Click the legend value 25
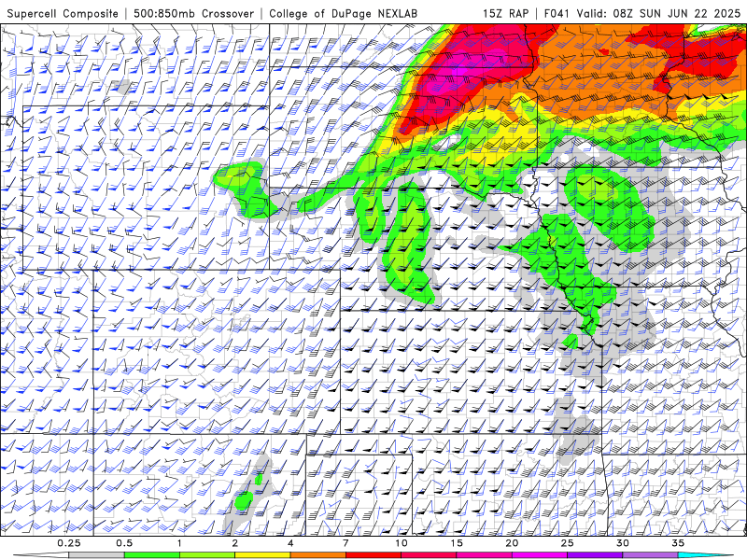The image size is (747, 560). coord(568,543)
